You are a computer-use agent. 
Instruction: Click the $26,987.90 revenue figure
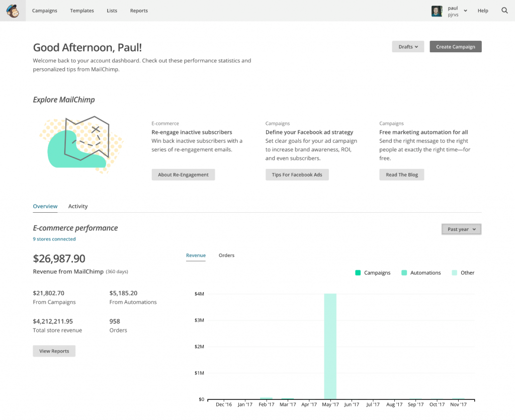[59, 259]
